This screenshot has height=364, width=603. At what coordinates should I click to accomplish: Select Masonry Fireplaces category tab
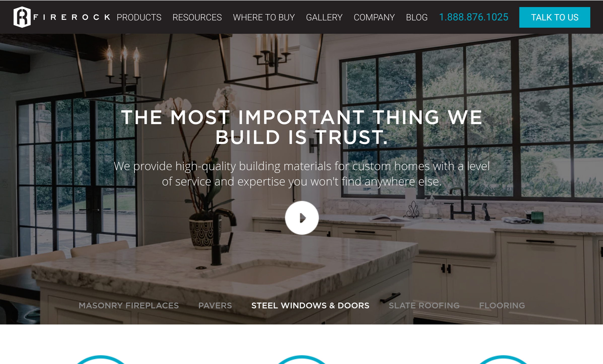129,306
